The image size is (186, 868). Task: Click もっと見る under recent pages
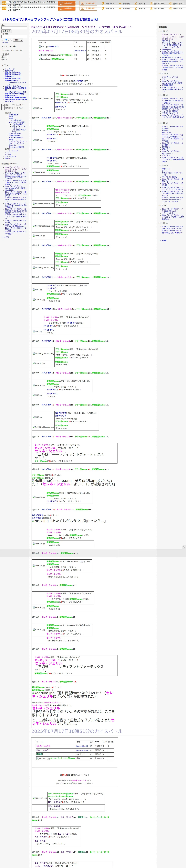(x=5, y=237)
